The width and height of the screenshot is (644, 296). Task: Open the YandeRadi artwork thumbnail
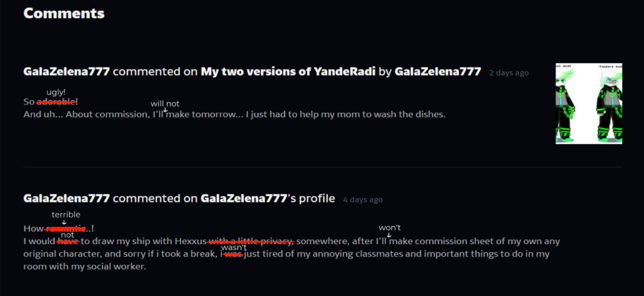point(588,104)
